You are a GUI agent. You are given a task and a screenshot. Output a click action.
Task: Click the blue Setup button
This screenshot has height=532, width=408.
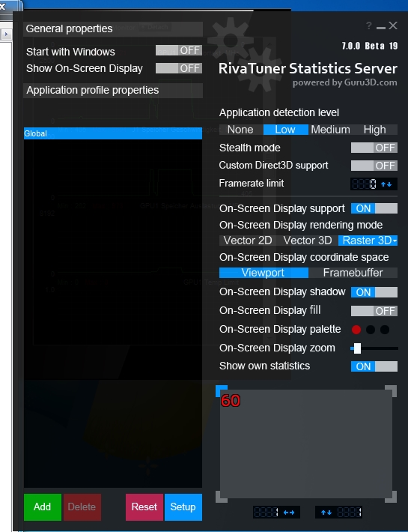(183, 507)
